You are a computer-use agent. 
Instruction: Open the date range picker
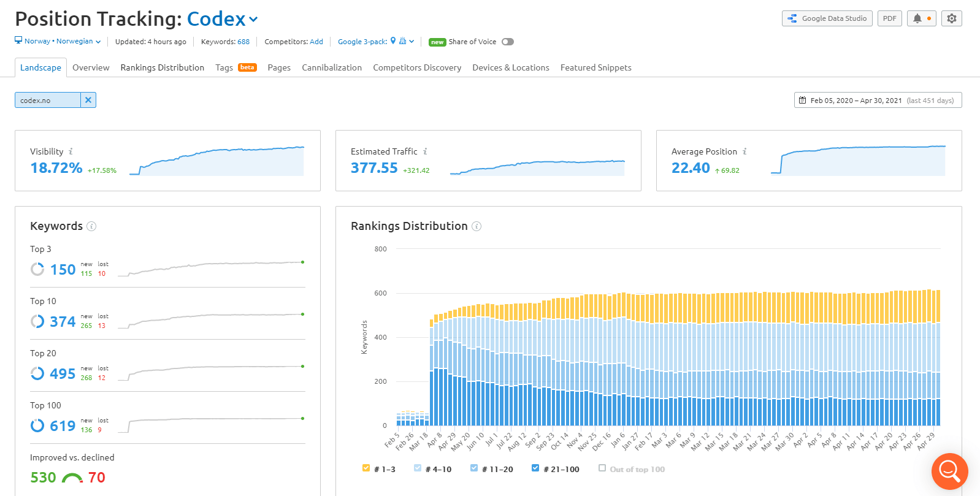pyautogui.click(x=878, y=100)
